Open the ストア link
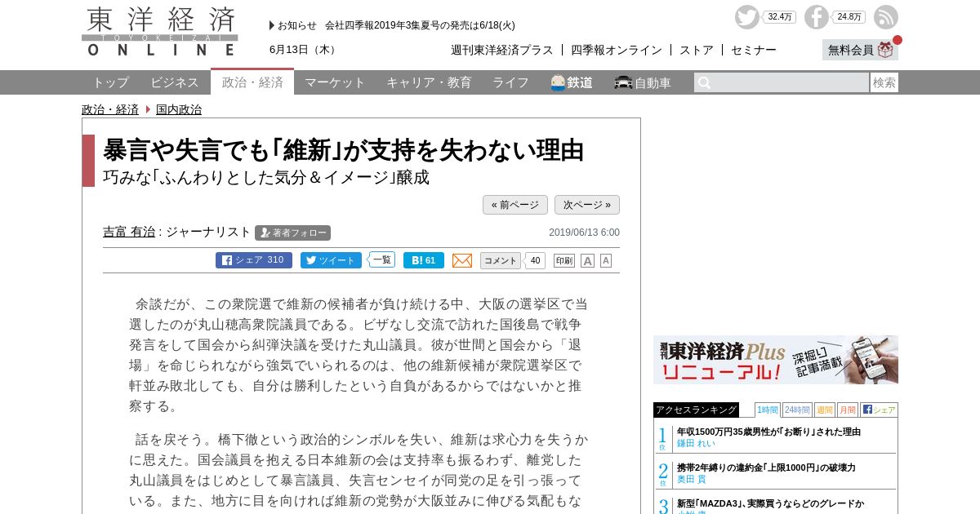Image resolution: width=980 pixels, height=514 pixels. (x=697, y=50)
